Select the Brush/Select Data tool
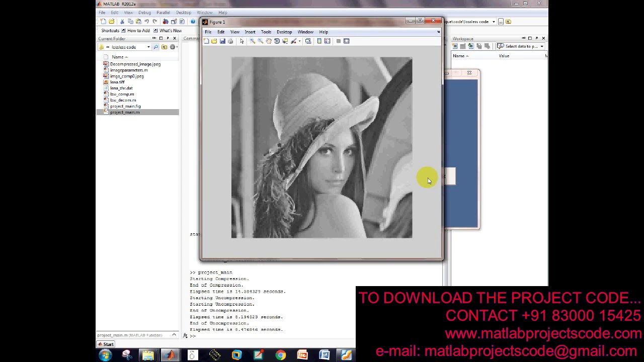 click(x=293, y=41)
